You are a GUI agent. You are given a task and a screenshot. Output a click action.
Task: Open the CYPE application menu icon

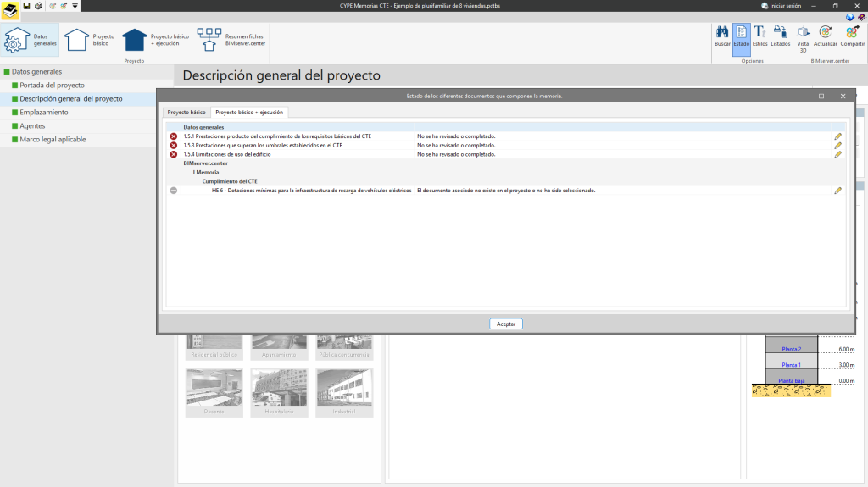coord(10,10)
